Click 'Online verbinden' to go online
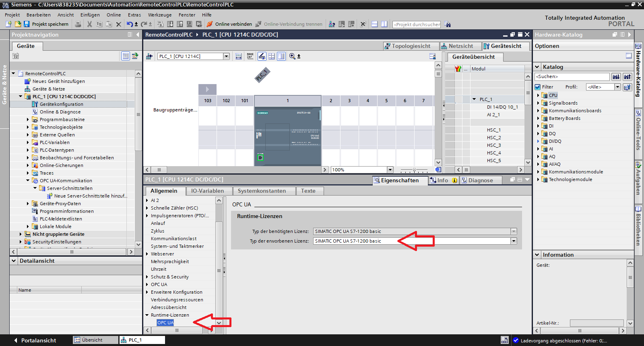644x346 pixels. [x=229, y=24]
